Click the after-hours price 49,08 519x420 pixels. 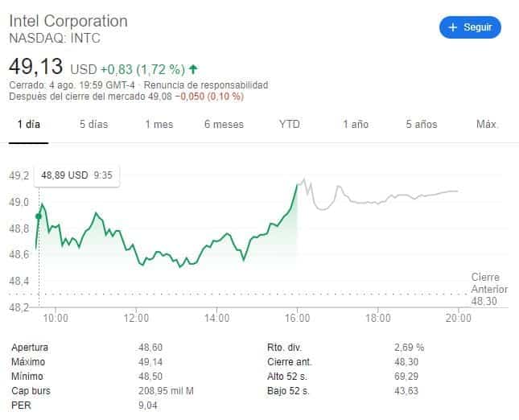(160, 97)
